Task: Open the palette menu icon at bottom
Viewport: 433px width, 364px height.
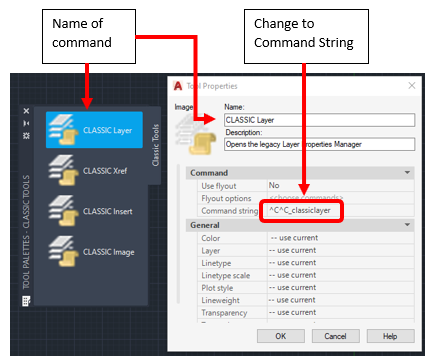Action: tap(26, 301)
